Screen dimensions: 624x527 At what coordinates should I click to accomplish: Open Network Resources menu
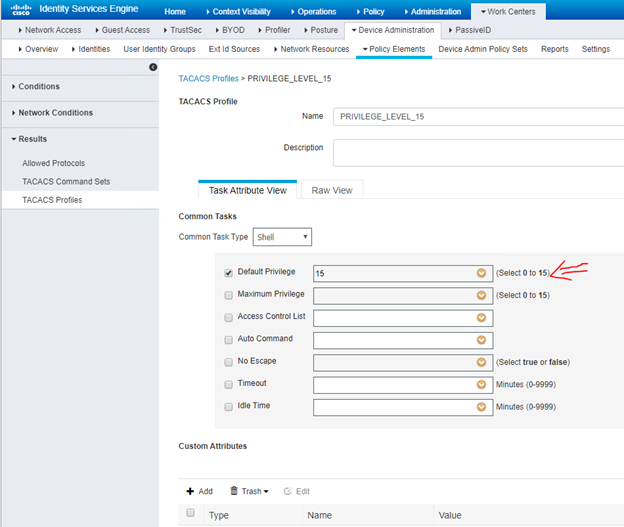coord(311,49)
